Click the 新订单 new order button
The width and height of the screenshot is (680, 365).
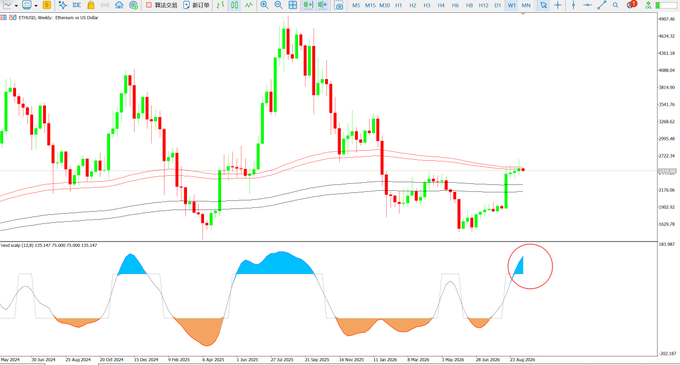(x=196, y=5)
